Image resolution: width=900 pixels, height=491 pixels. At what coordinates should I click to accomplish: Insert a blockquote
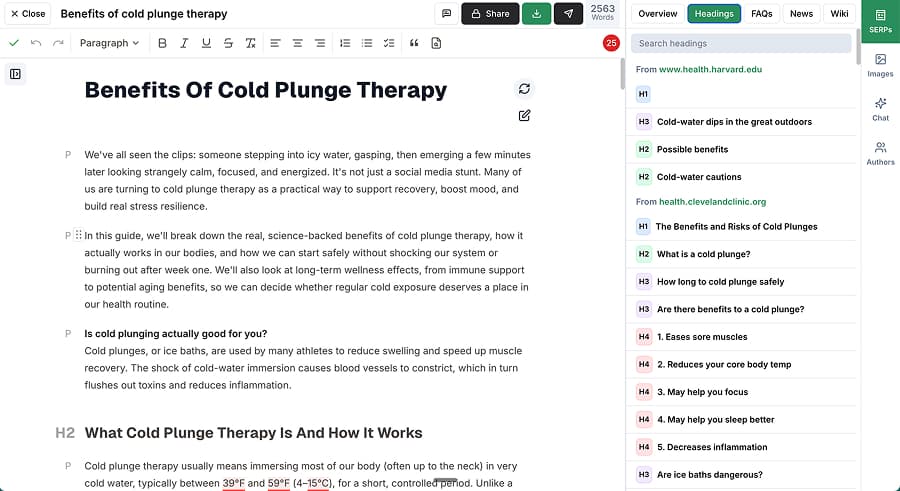click(x=414, y=43)
